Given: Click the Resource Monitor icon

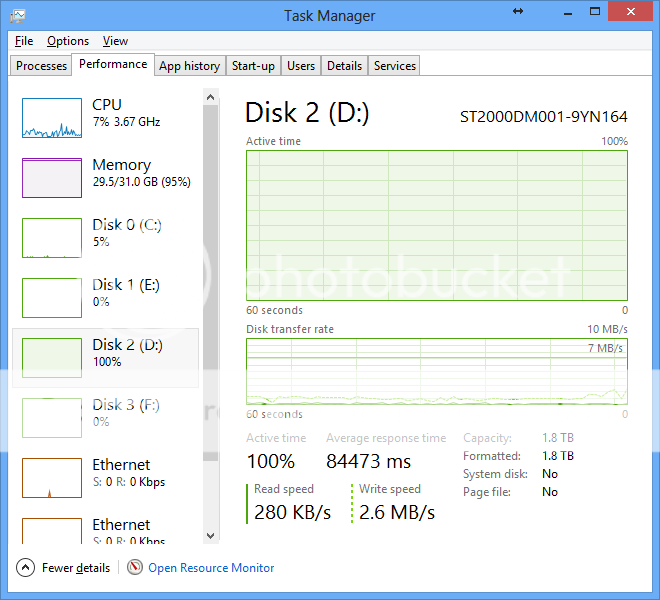Looking at the screenshot, I should (135, 568).
